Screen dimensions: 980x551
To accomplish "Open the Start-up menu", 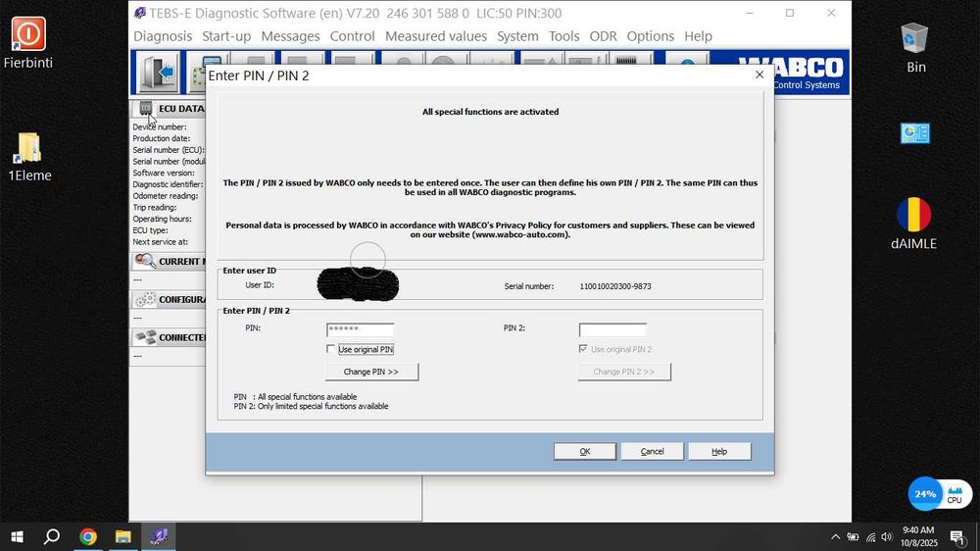I will (226, 36).
